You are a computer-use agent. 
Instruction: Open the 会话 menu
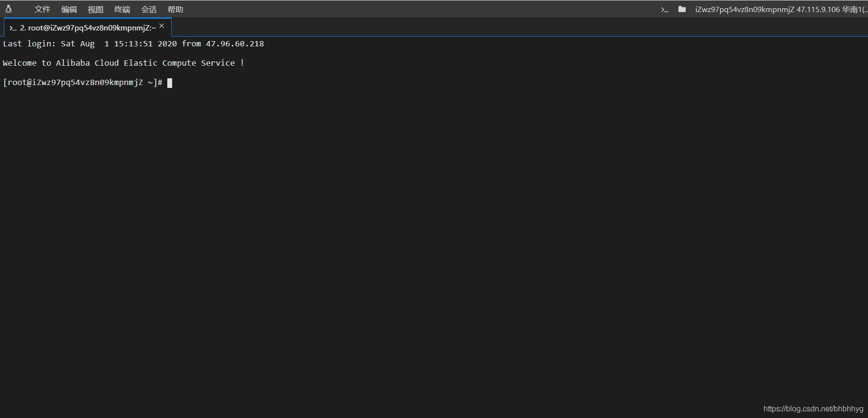coord(149,9)
